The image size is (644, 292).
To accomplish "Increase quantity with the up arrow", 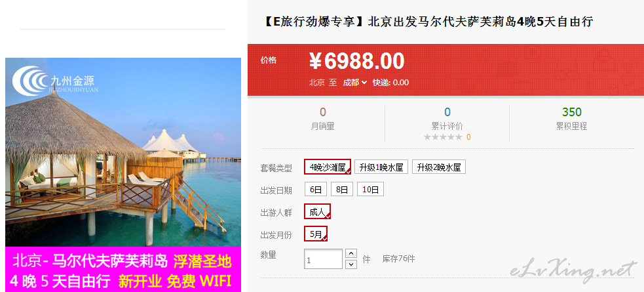I will point(351,253).
